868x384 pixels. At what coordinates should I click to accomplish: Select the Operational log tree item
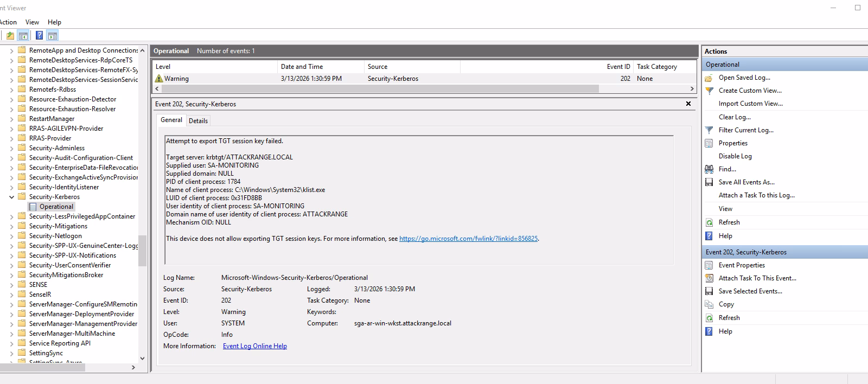[56, 207]
